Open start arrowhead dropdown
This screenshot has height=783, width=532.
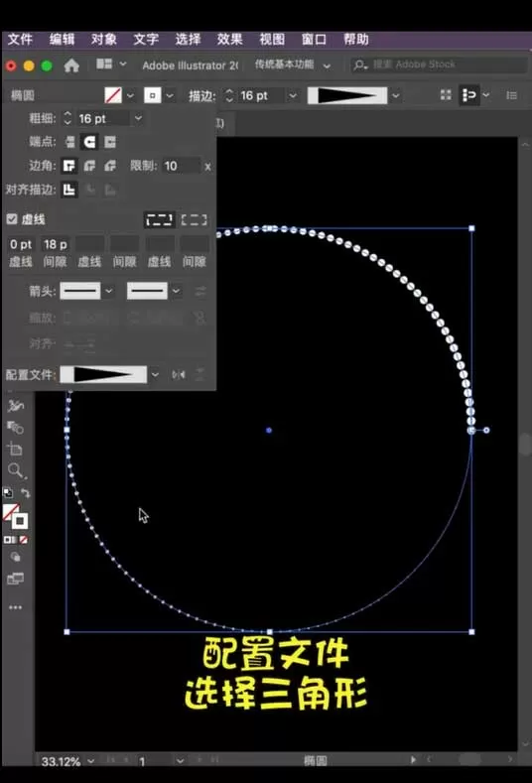click(x=108, y=291)
